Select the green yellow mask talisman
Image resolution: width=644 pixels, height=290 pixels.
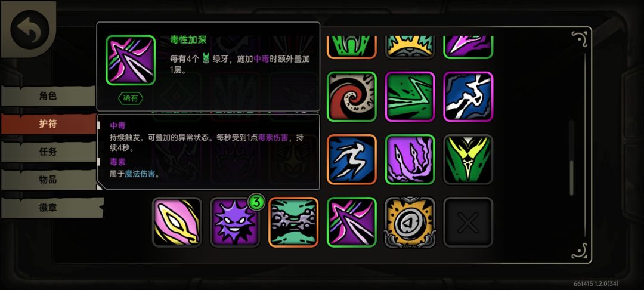(x=468, y=159)
